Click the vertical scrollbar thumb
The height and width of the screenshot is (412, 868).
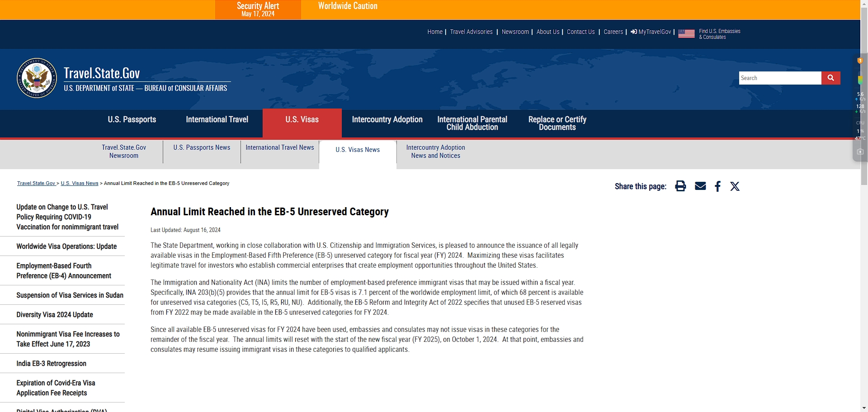pyautogui.click(x=864, y=97)
